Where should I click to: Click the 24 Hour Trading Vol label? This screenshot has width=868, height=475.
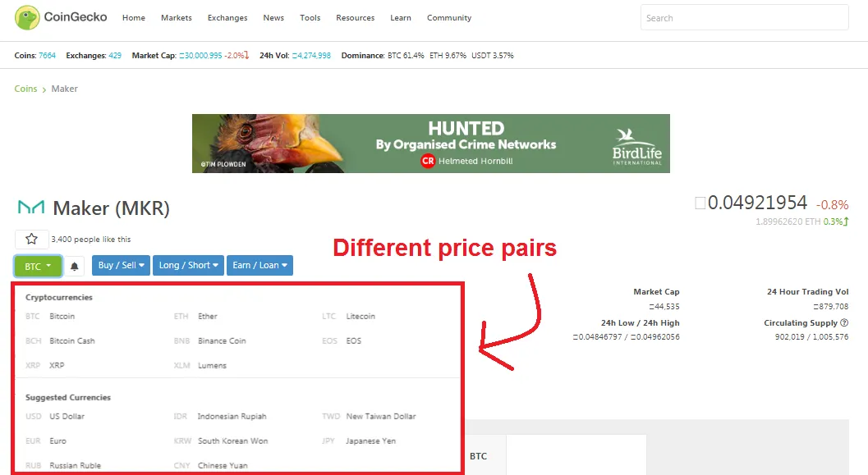click(x=807, y=291)
